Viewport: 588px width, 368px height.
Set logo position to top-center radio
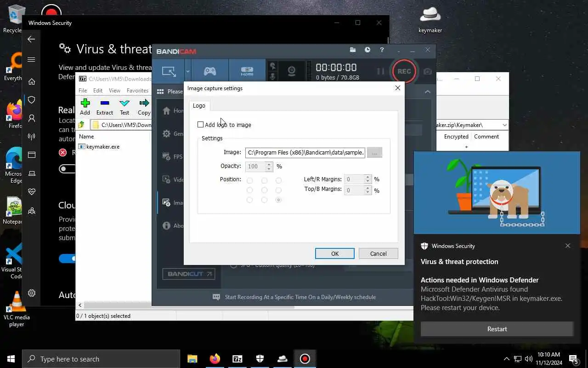pyautogui.click(x=264, y=180)
